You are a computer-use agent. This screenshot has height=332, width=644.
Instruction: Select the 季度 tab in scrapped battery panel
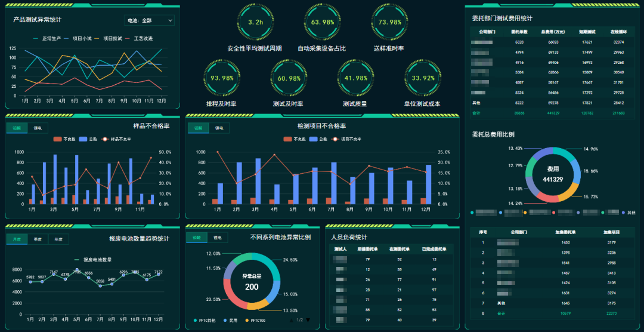pos(38,239)
